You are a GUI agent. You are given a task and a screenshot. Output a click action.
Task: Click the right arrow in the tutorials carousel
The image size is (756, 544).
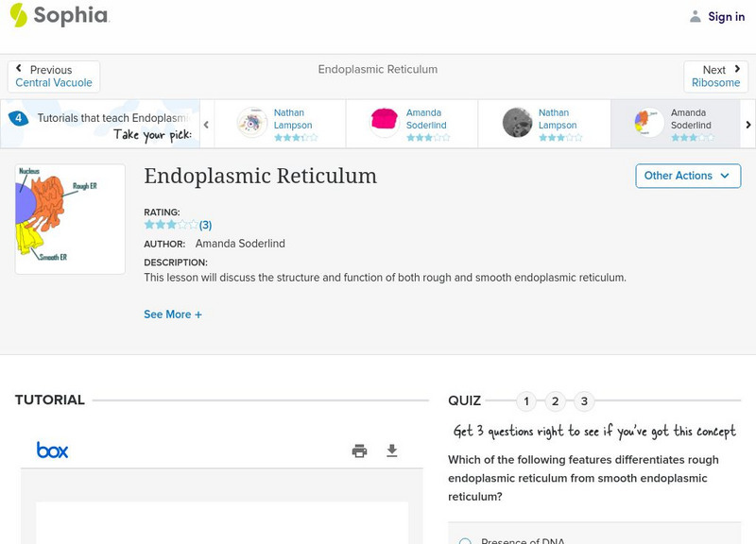click(x=747, y=123)
